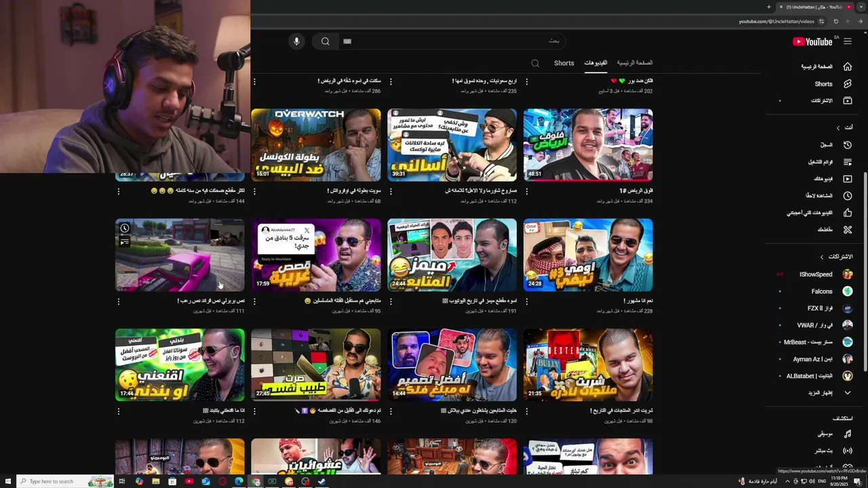Open the Music explore item
The height and width of the screenshot is (488, 868).
point(834,434)
